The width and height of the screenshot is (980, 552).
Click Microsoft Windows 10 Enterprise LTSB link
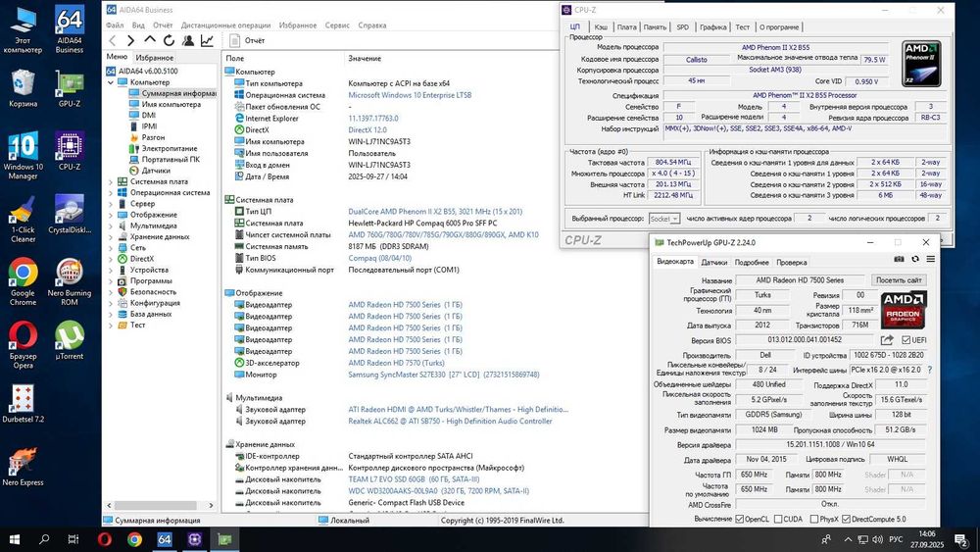(x=410, y=95)
